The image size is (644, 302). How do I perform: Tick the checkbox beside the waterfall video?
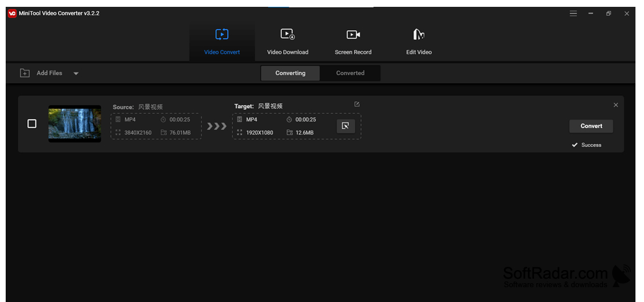coord(32,124)
